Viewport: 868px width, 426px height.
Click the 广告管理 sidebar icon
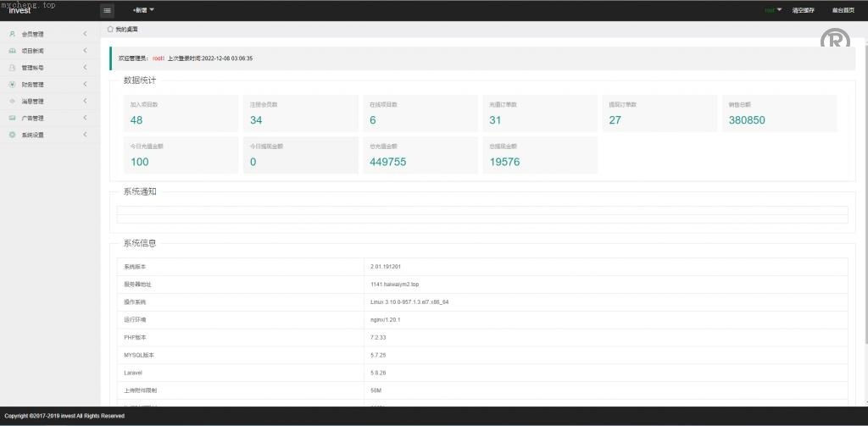12,118
